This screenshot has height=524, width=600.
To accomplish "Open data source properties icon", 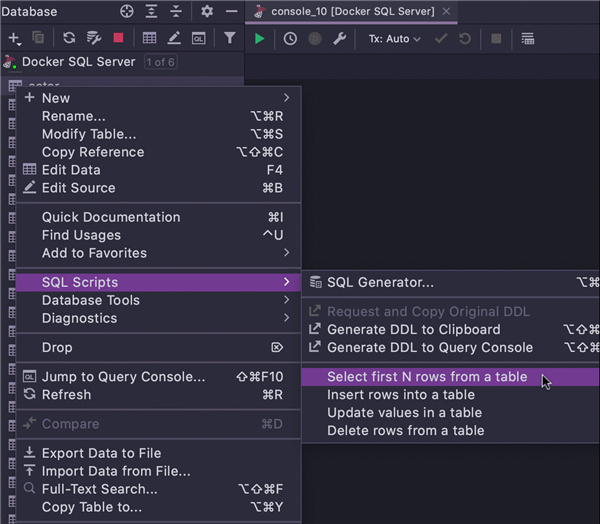I will pos(93,38).
